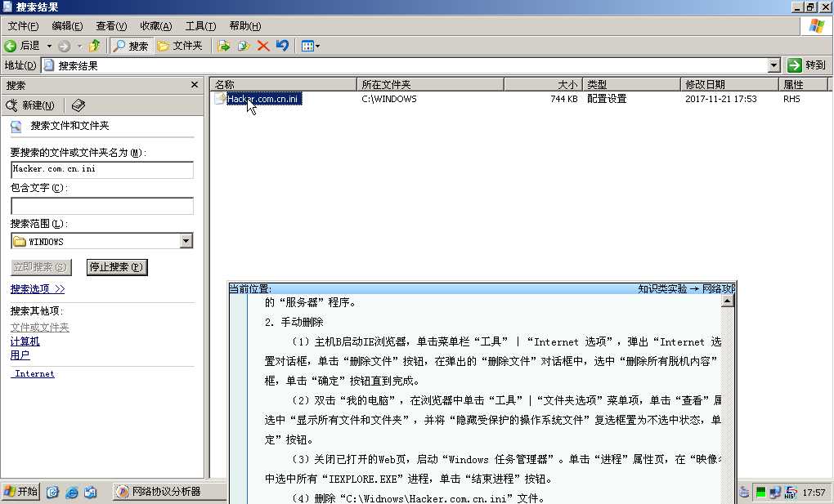Open the 收藏(A) menu
This screenshot has height=504, width=834.
point(156,26)
